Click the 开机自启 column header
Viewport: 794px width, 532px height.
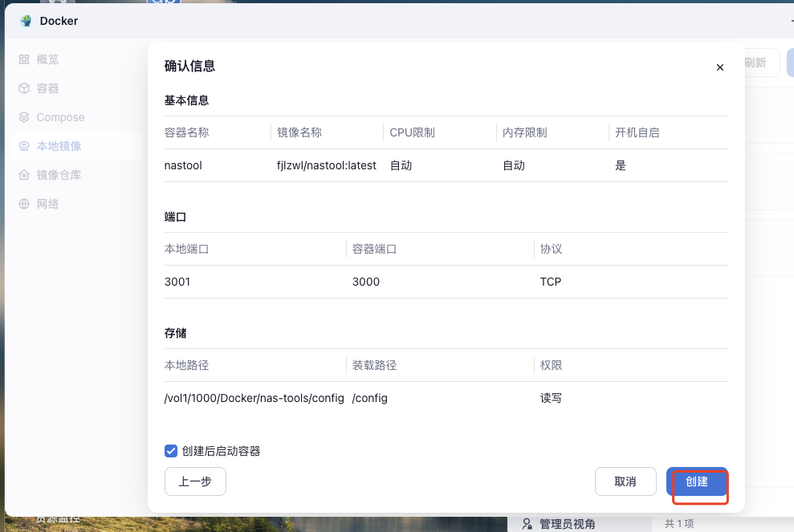pyautogui.click(x=637, y=132)
